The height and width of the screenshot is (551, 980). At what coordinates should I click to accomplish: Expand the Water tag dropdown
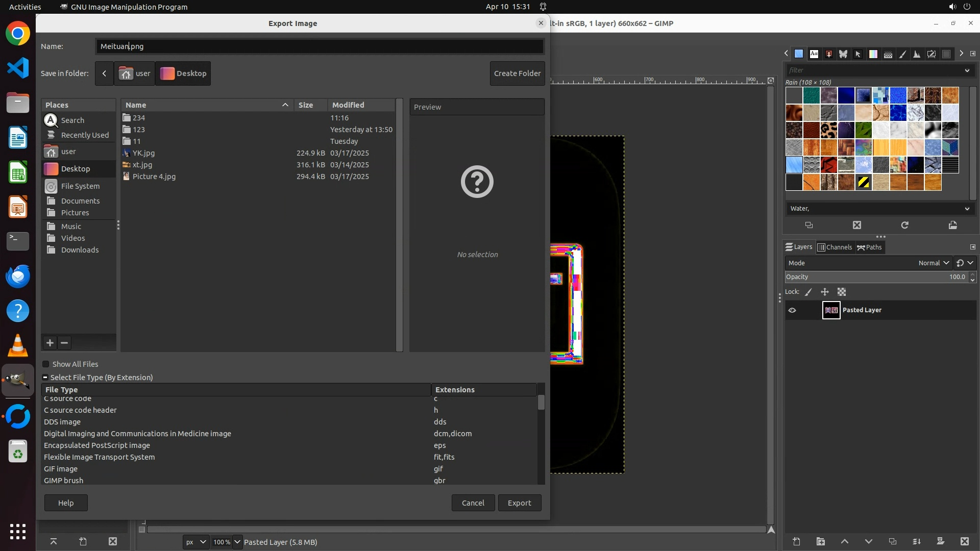(x=967, y=209)
